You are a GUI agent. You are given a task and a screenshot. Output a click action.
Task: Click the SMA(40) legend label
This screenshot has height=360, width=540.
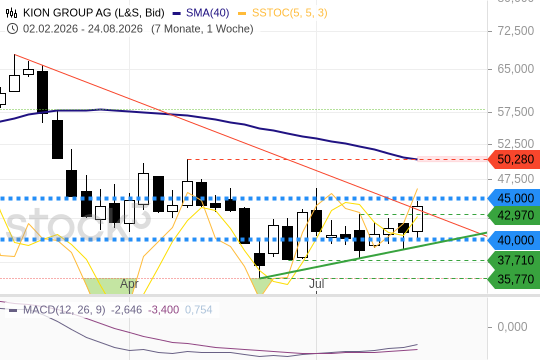point(208,13)
